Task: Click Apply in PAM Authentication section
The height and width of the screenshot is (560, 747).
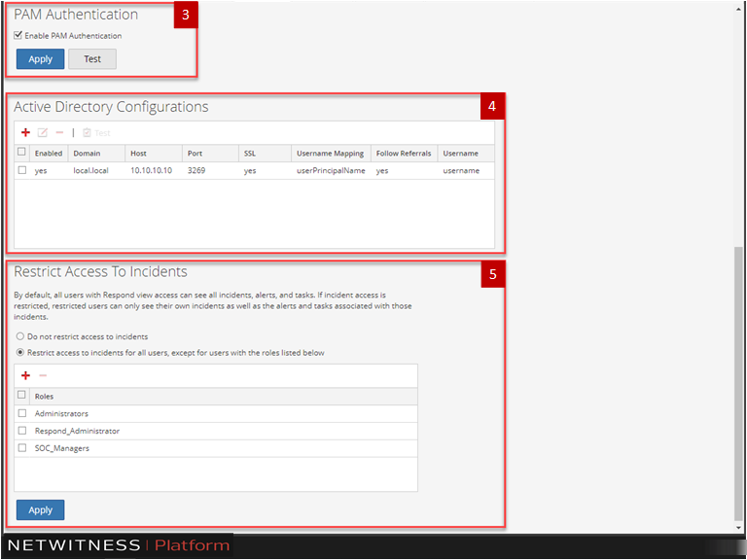Action: [40, 59]
